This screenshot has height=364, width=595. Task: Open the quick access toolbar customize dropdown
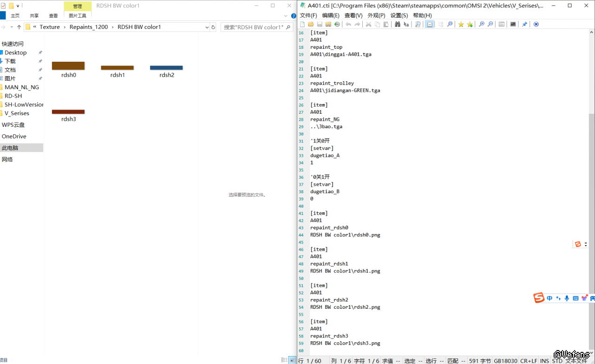tap(18, 6)
